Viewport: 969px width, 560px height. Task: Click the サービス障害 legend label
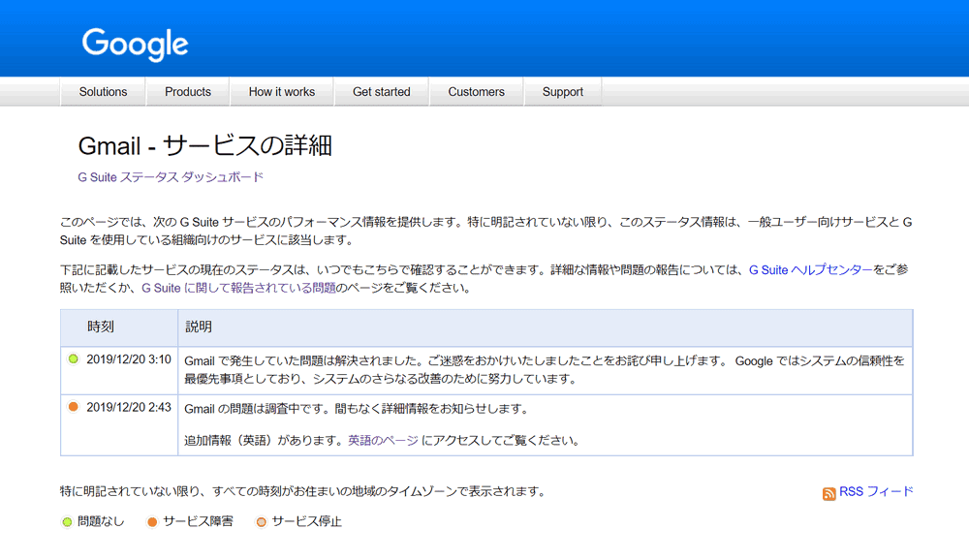click(198, 521)
